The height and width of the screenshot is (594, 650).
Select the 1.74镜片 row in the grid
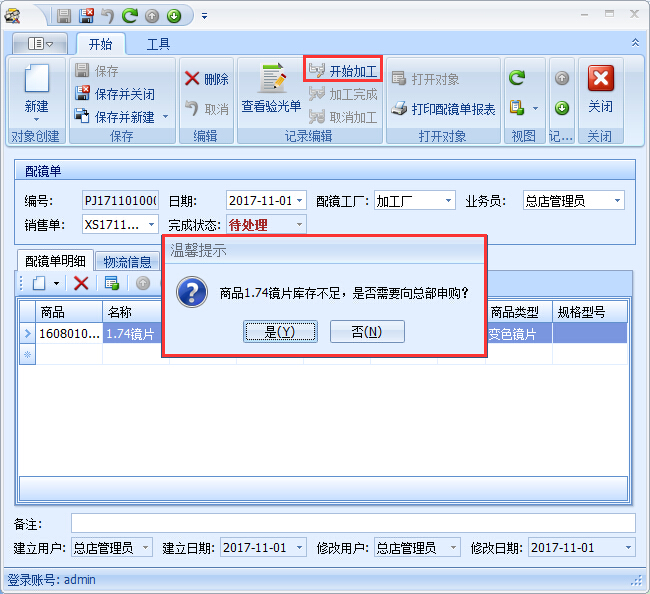(130, 334)
